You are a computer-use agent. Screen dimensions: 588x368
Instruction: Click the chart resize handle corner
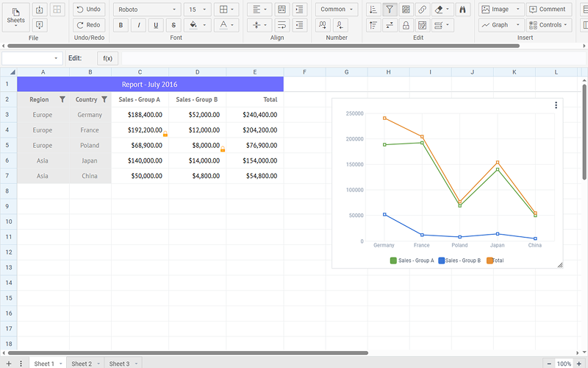(x=560, y=265)
